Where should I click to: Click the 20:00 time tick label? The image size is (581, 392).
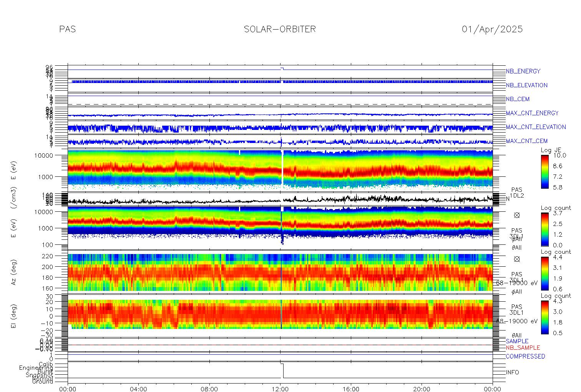tap(422, 389)
